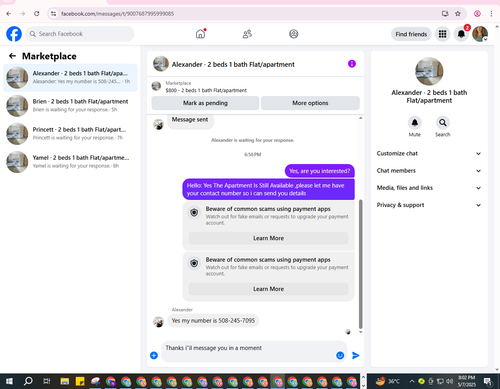Click the chat vertical scrollbar
Viewport: 500px width, 389px height.
(360, 263)
